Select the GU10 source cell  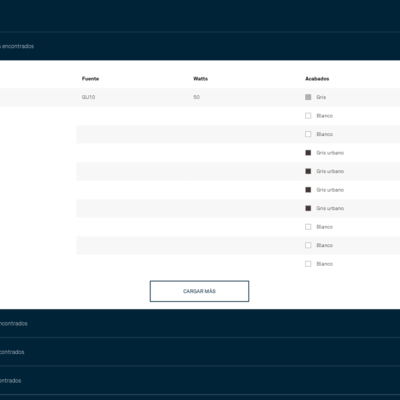pyautogui.click(x=88, y=97)
